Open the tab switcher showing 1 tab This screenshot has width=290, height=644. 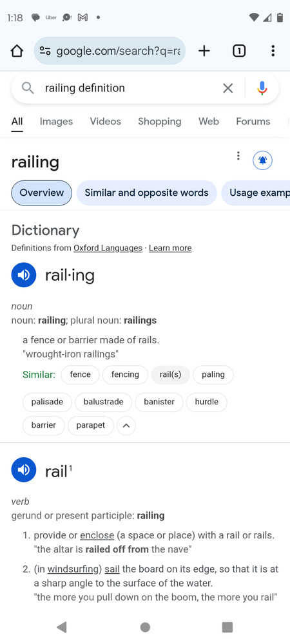(239, 51)
